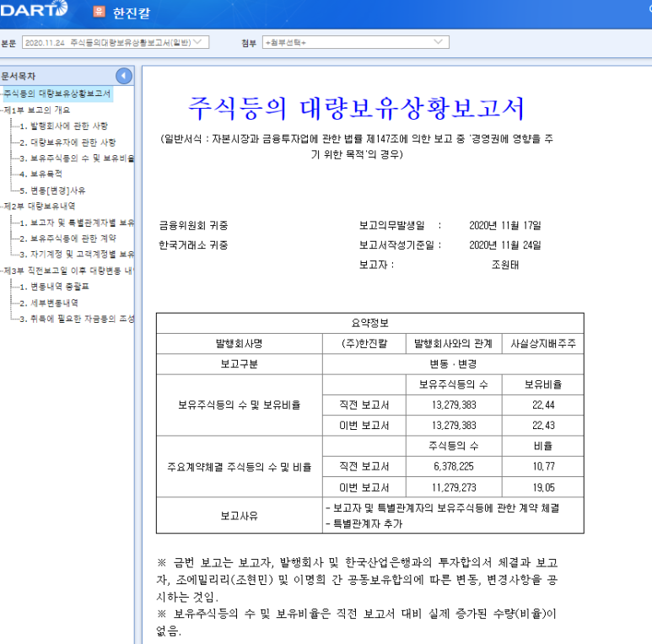Click the DART logo

click(x=33, y=8)
